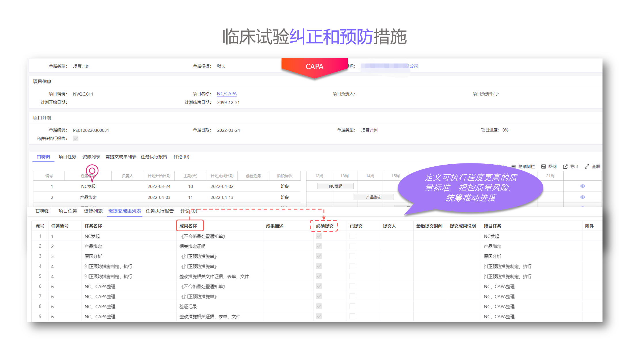Click the 全屏 fullscreen icon

click(587, 166)
